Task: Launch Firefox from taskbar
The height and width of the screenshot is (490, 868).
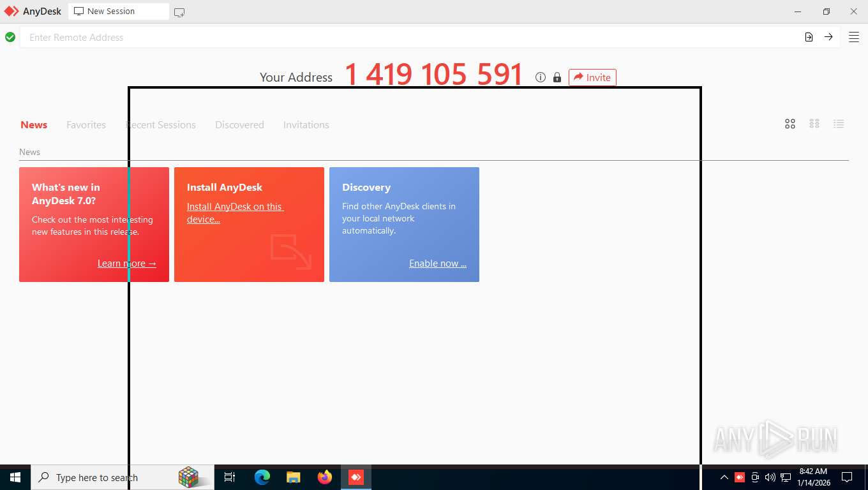Action: 325,477
